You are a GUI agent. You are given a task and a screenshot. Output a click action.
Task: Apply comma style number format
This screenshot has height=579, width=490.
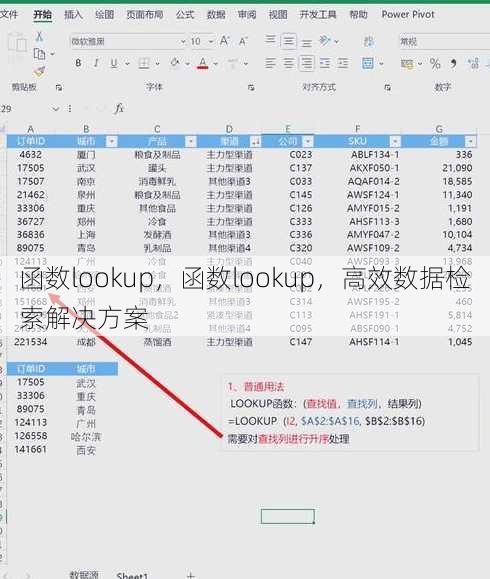pyautogui.click(x=454, y=64)
